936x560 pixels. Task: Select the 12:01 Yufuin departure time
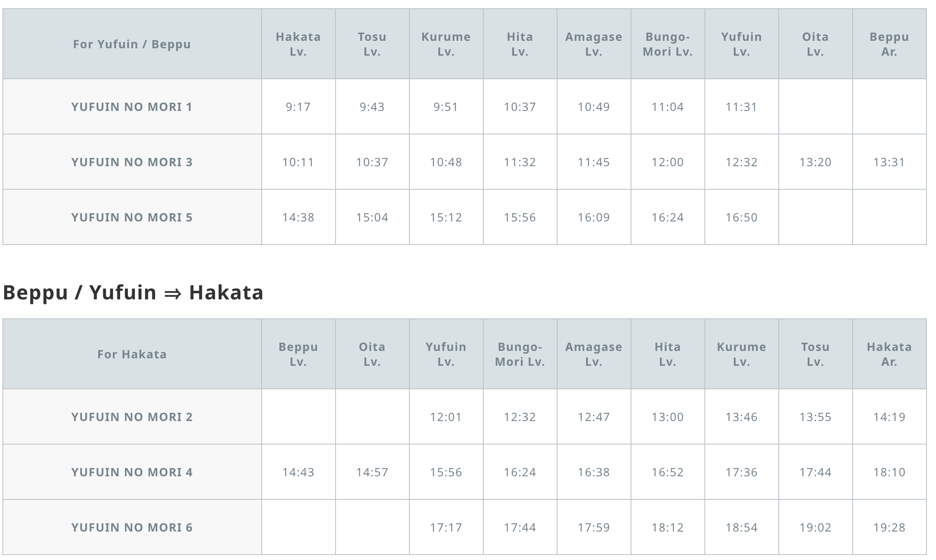point(446,417)
